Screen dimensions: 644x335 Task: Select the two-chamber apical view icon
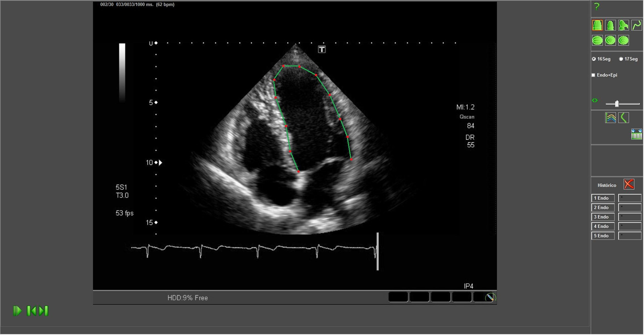tap(610, 25)
